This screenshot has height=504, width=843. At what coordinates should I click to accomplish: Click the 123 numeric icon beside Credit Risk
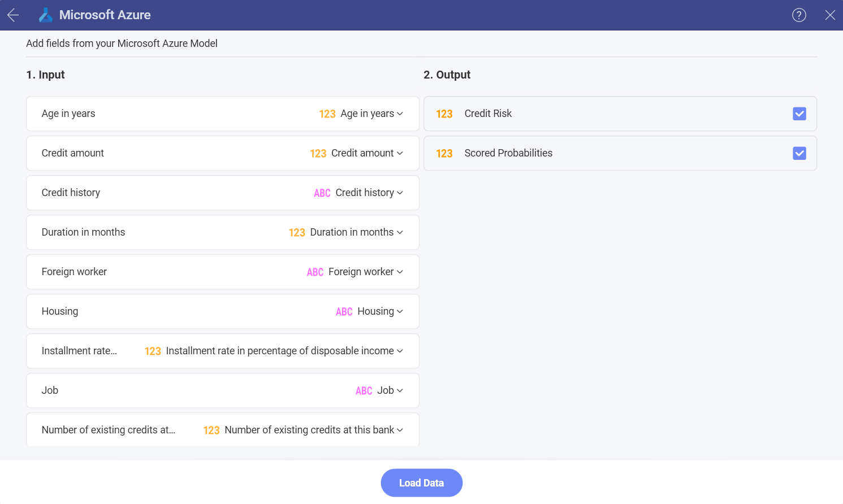(444, 114)
